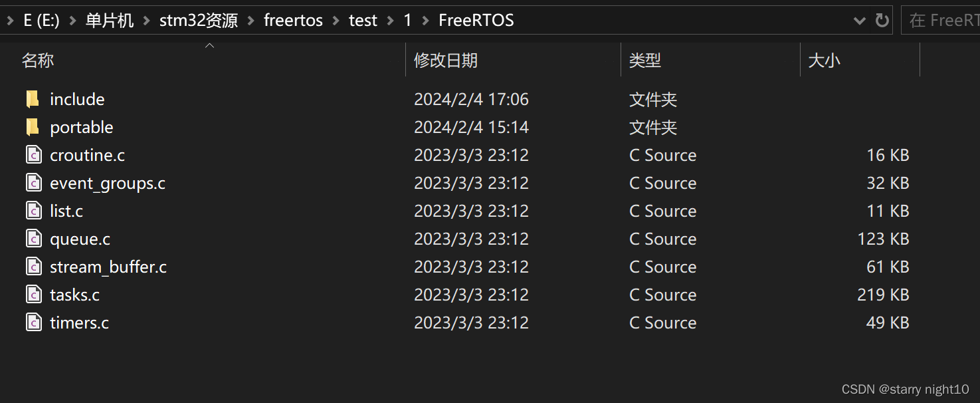Click the tasks.c file icon
Screen dimensions: 980x403
coord(34,295)
